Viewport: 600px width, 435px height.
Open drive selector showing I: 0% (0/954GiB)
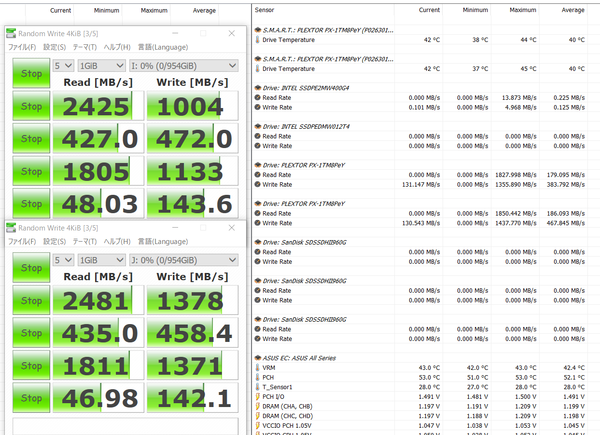(184, 66)
